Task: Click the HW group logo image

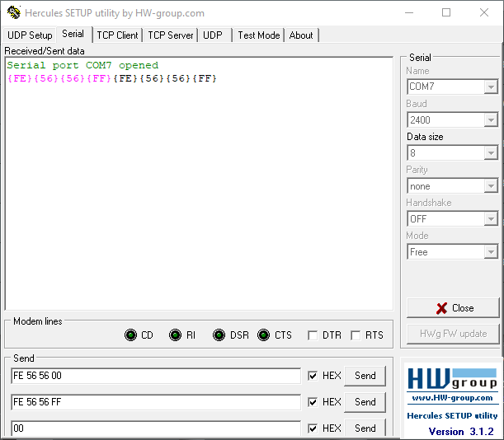Action: coord(451,380)
